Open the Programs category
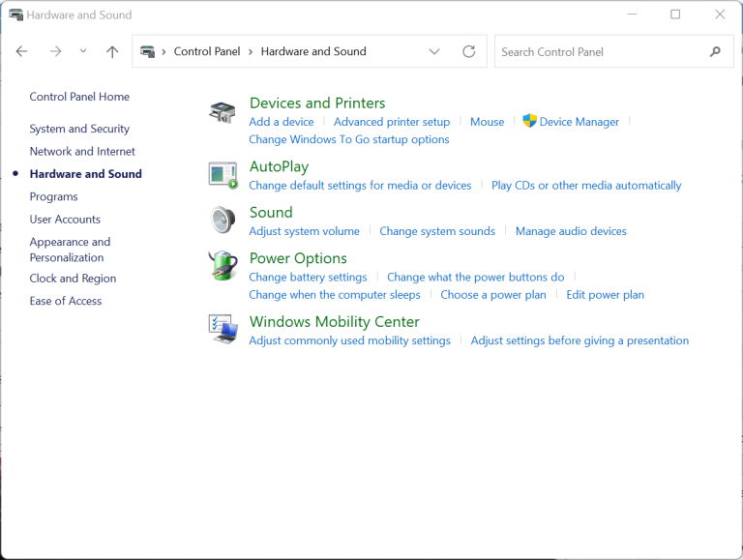This screenshot has height=560, width=743. click(x=53, y=196)
